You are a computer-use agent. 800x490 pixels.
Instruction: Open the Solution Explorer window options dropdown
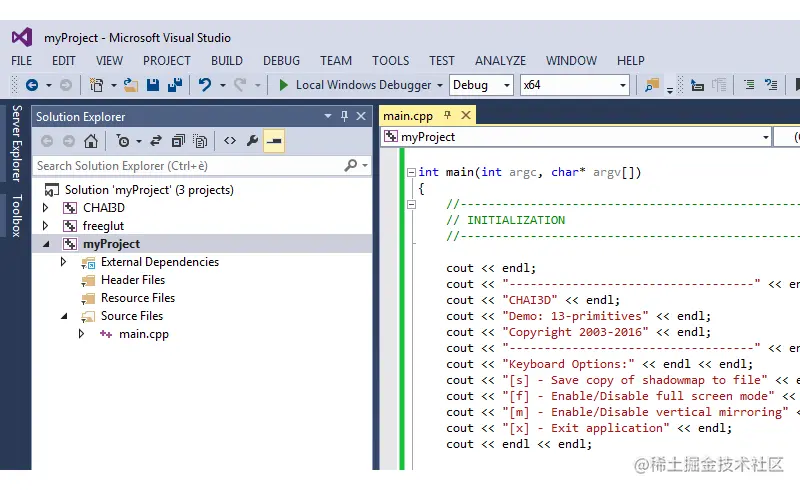328,116
